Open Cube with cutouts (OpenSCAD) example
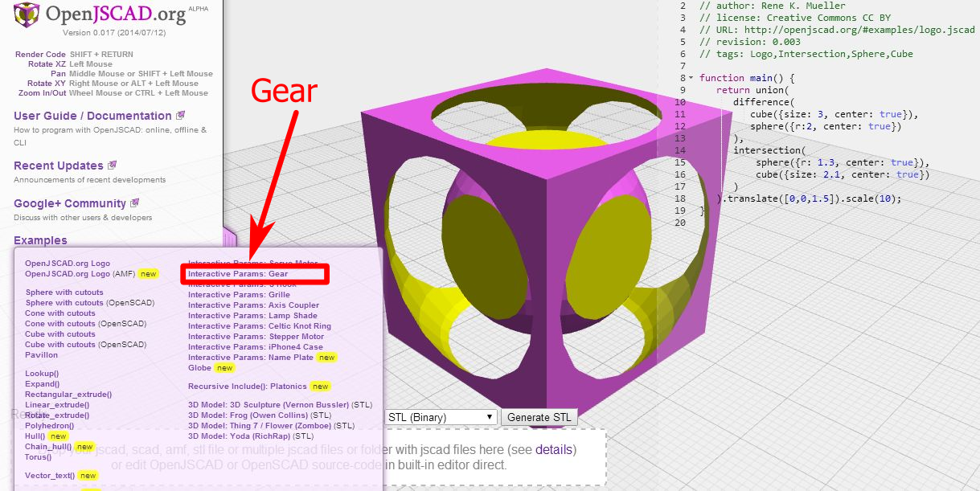 point(86,345)
